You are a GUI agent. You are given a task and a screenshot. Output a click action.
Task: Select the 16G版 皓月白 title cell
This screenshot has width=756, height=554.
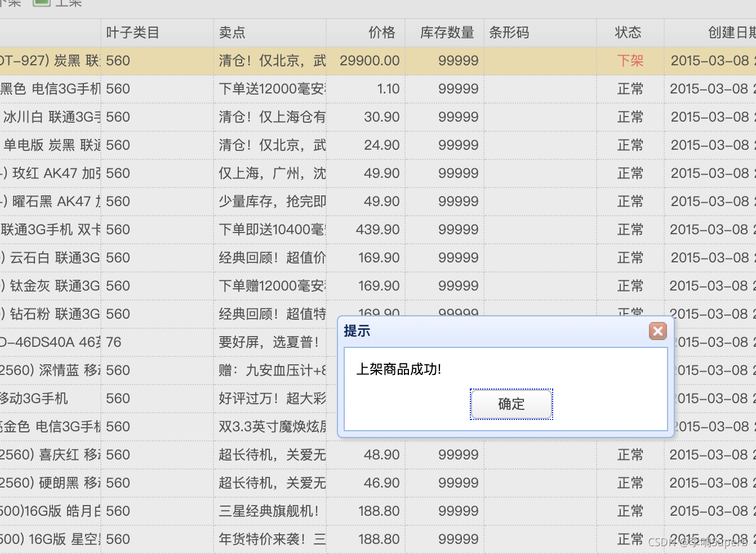(50, 511)
